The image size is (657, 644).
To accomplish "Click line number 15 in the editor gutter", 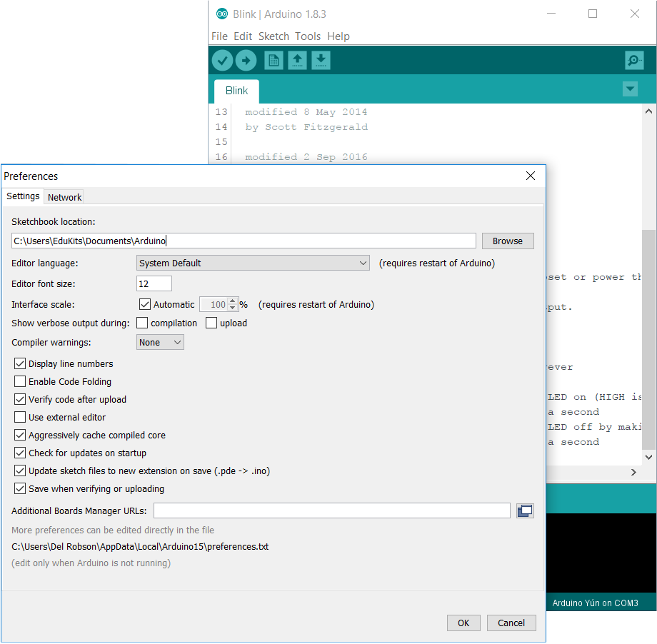I will (221, 142).
